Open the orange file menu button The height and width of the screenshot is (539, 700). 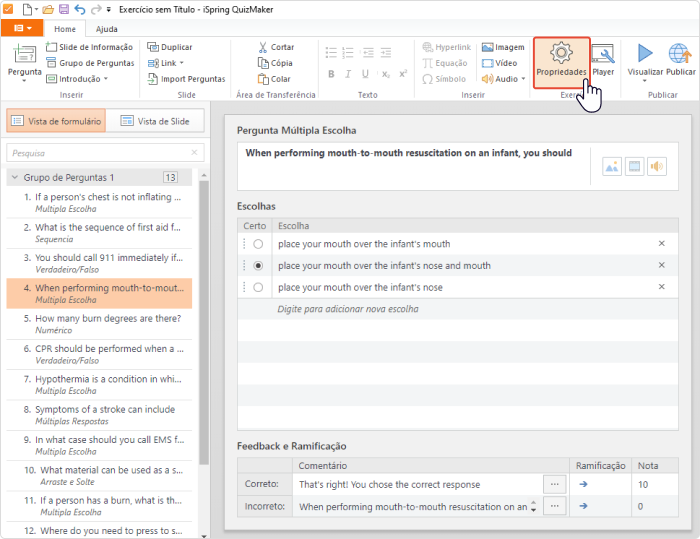(x=22, y=28)
